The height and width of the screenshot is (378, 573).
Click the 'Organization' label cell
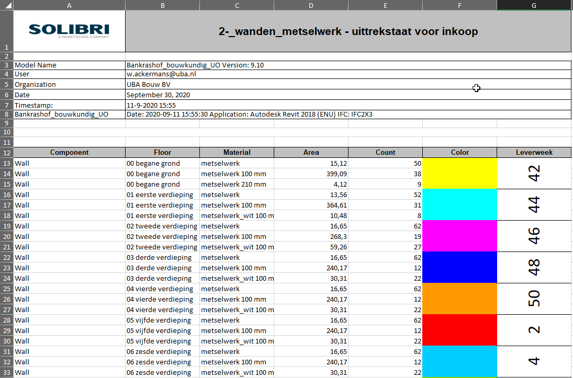pos(69,84)
